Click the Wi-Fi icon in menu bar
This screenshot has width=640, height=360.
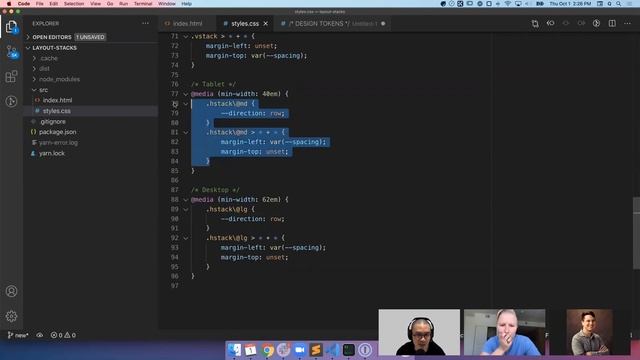508,4
